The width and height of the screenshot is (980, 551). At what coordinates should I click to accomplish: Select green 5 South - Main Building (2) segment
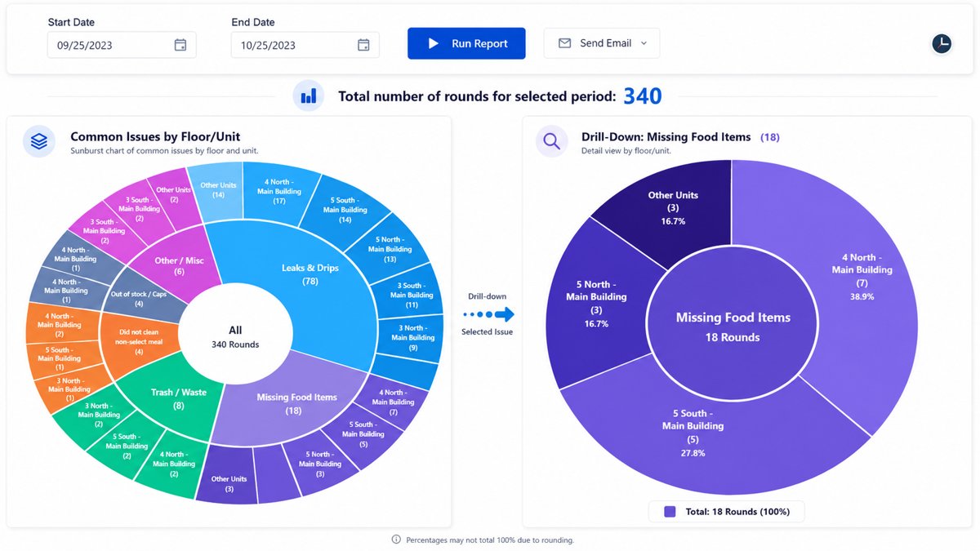click(x=127, y=445)
